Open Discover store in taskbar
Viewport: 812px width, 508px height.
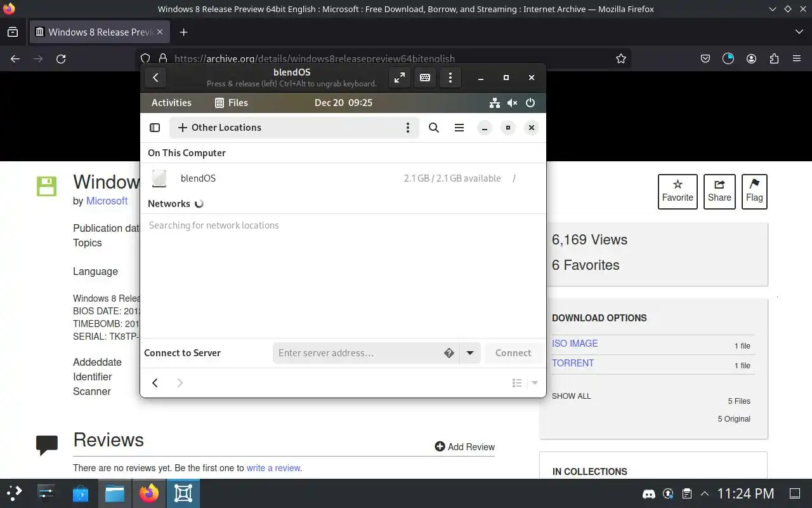[81, 493]
